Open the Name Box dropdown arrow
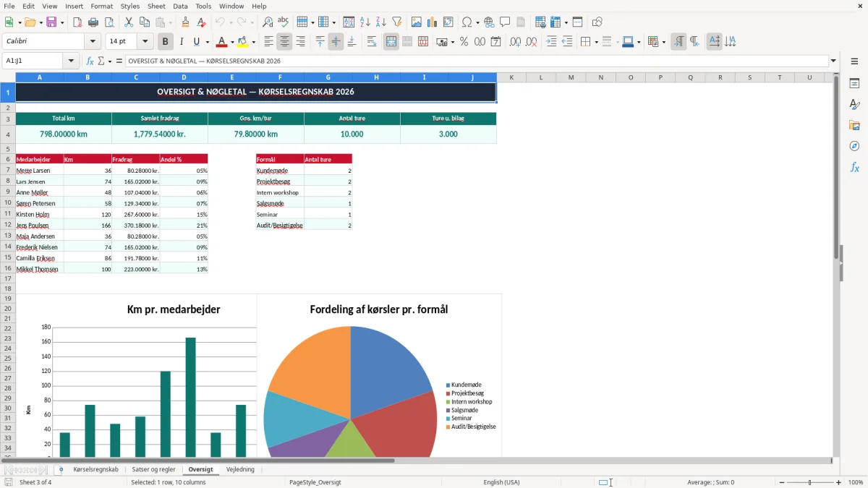The height and width of the screenshot is (488, 868). 71,61
